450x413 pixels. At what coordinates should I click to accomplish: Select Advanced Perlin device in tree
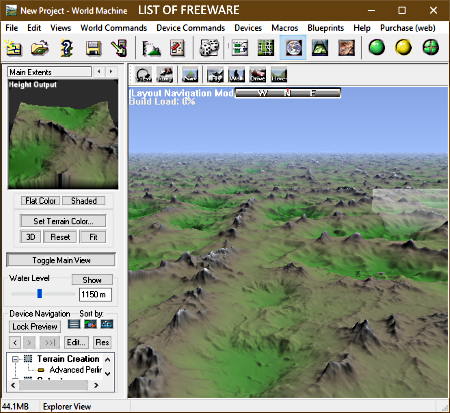point(76,370)
